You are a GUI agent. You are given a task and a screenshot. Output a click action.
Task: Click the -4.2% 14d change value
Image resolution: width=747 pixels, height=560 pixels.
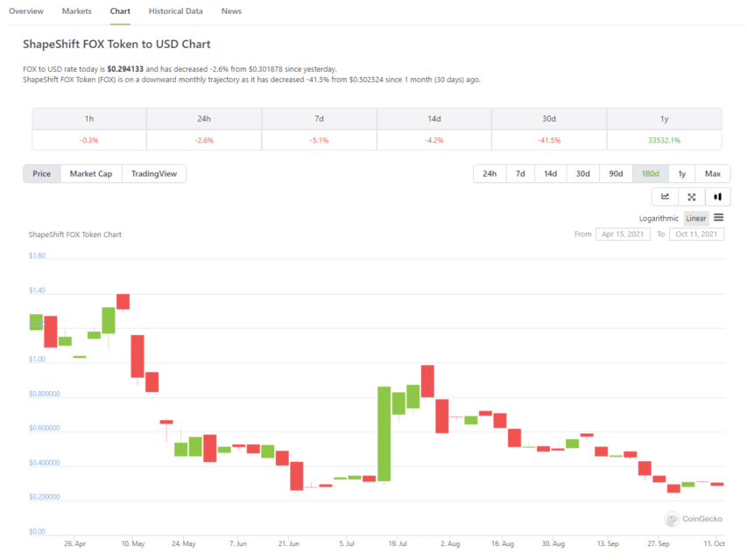point(434,141)
